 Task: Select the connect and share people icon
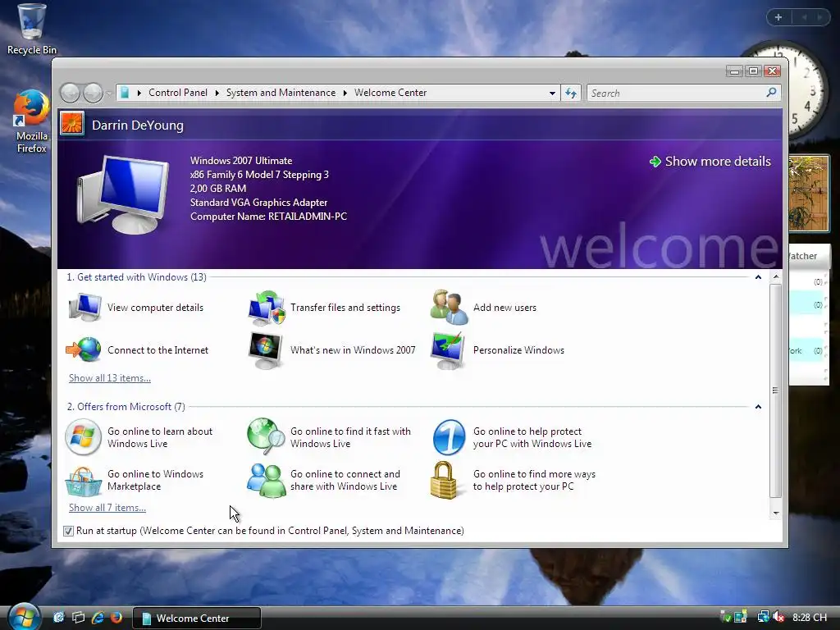pos(267,481)
